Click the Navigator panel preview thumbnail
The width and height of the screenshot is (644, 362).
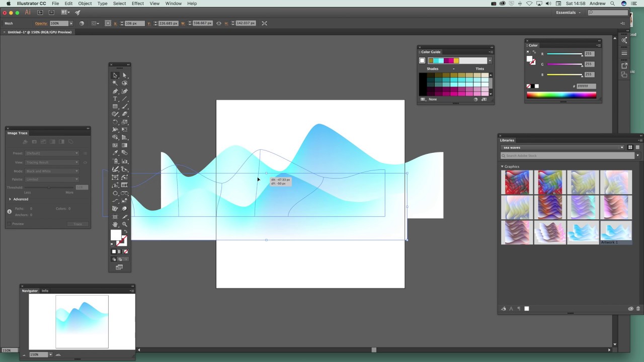[82, 322]
